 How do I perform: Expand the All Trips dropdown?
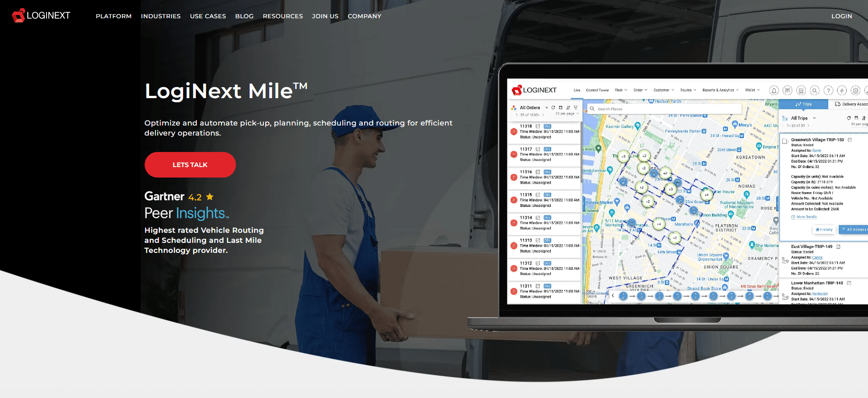tap(814, 118)
